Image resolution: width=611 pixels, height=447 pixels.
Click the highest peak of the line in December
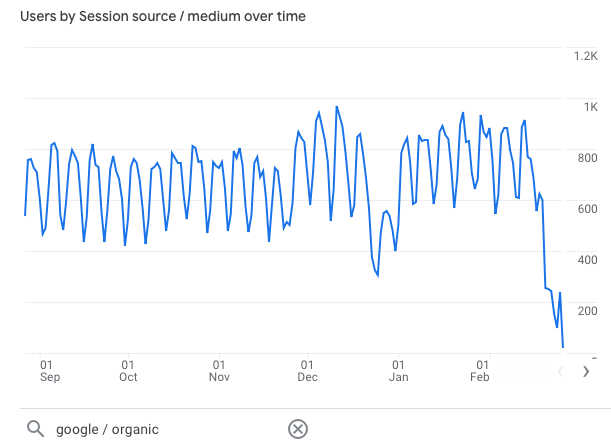tap(336, 107)
